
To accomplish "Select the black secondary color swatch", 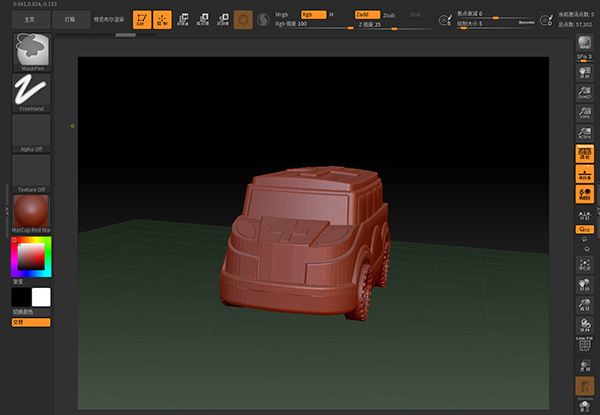I will coord(21,297).
